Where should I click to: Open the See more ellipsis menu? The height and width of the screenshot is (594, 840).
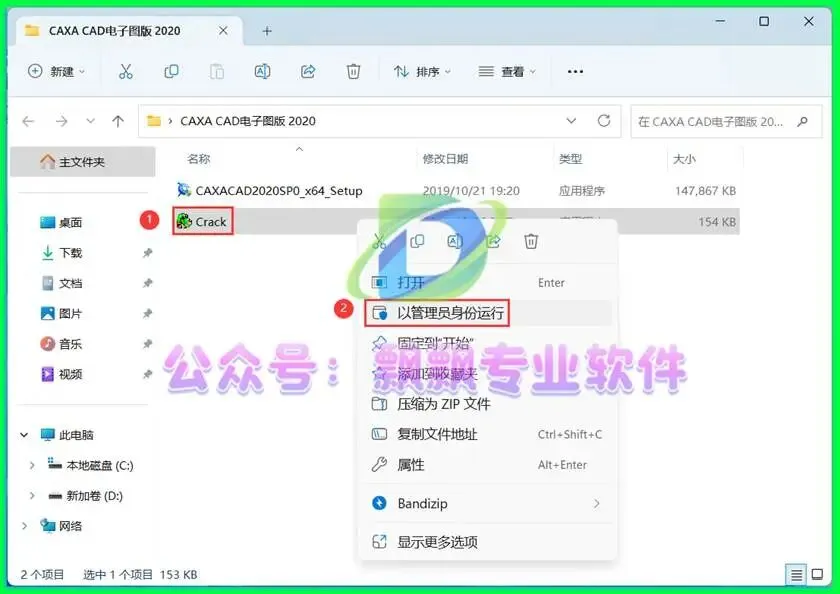(575, 71)
